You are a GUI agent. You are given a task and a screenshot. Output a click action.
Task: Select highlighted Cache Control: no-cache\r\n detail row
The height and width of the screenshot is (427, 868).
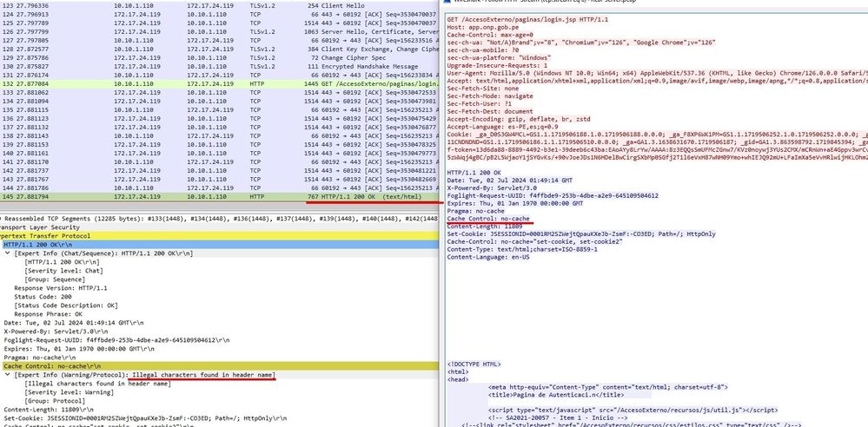219,366
